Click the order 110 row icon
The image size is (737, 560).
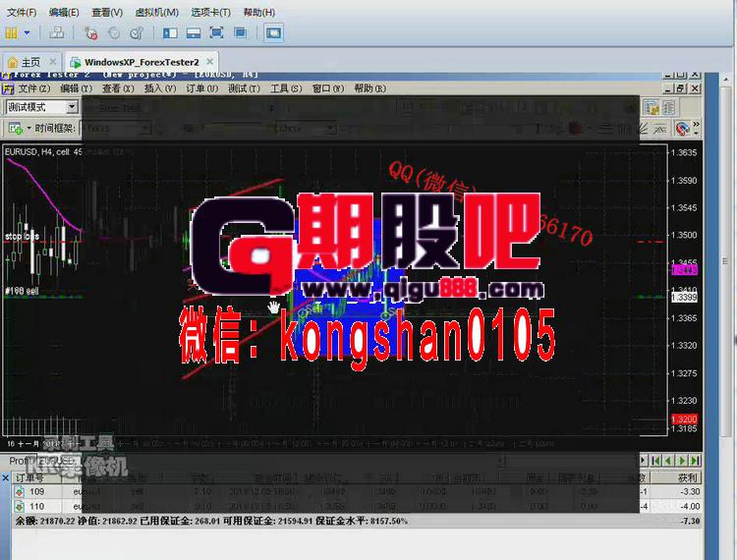(x=20, y=506)
